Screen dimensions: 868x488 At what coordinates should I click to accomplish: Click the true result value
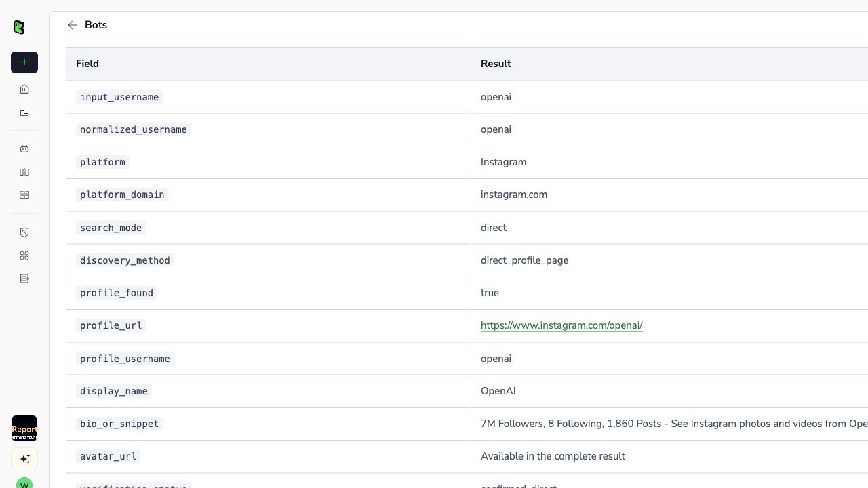[x=490, y=293]
